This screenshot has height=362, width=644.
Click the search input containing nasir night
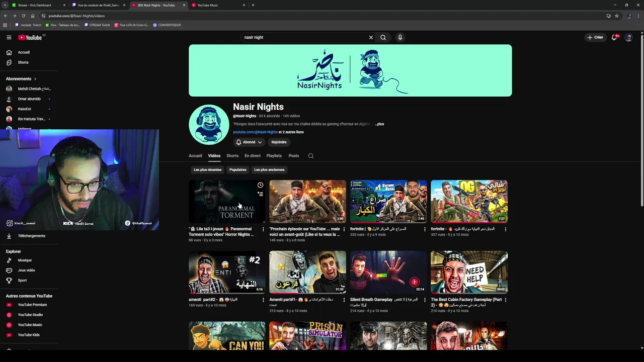tap(304, 37)
